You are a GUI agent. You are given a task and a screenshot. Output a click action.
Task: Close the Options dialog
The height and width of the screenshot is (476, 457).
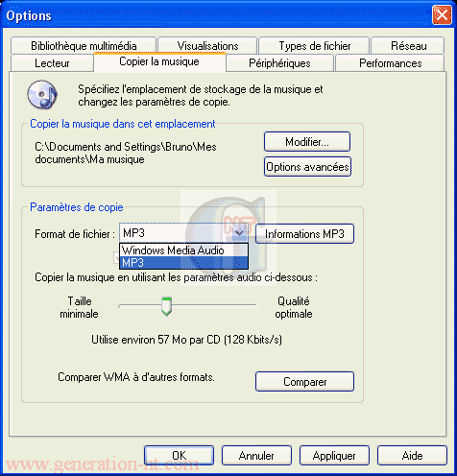[x=442, y=14]
